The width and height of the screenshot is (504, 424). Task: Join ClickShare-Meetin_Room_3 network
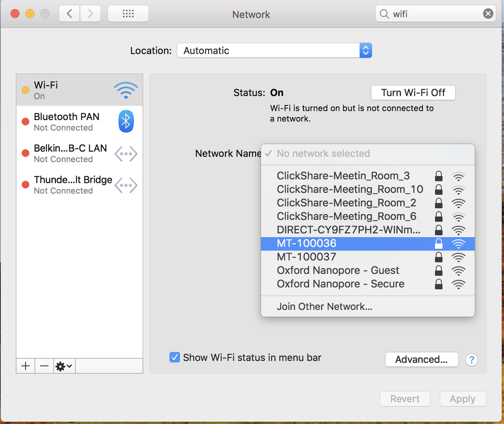368,176
